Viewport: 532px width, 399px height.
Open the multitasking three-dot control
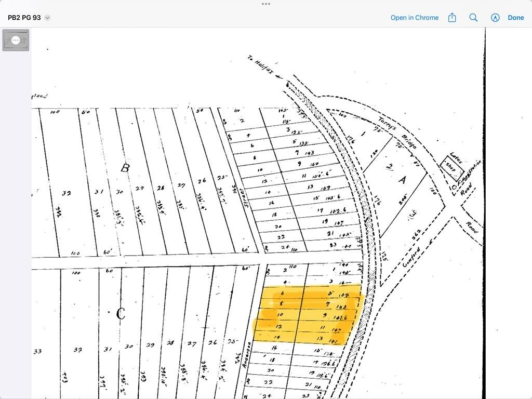(266, 4)
